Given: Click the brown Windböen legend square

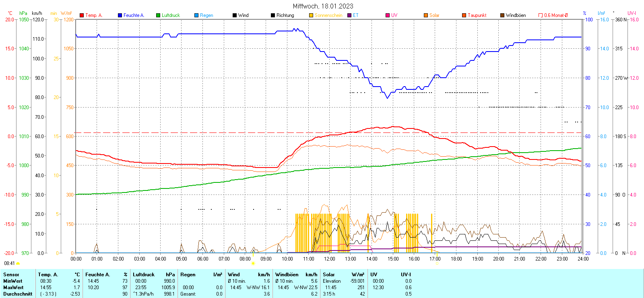Looking at the screenshot, I should pos(502,15).
